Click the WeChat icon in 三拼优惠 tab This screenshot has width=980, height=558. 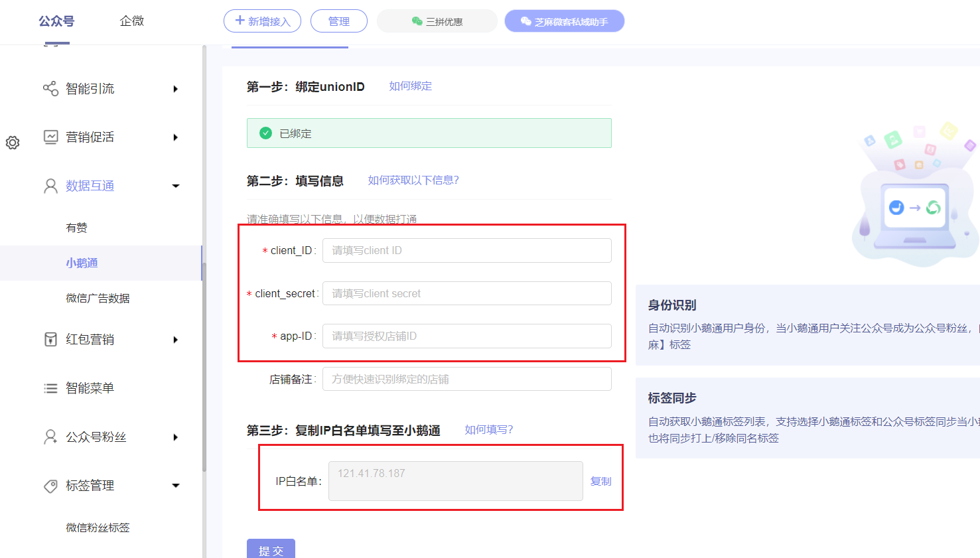[417, 21]
